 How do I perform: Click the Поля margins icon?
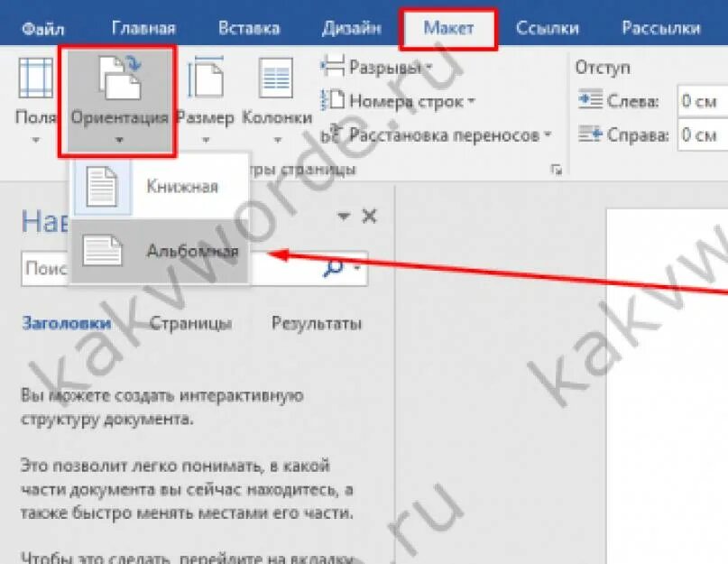click(35, 78)
